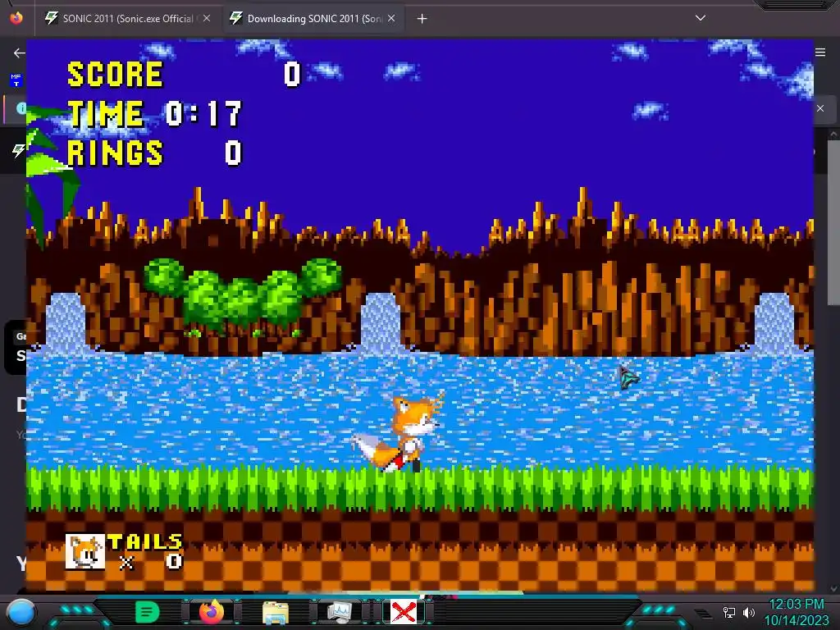
Task: Open the network tray icon
Action: [729, 612]
